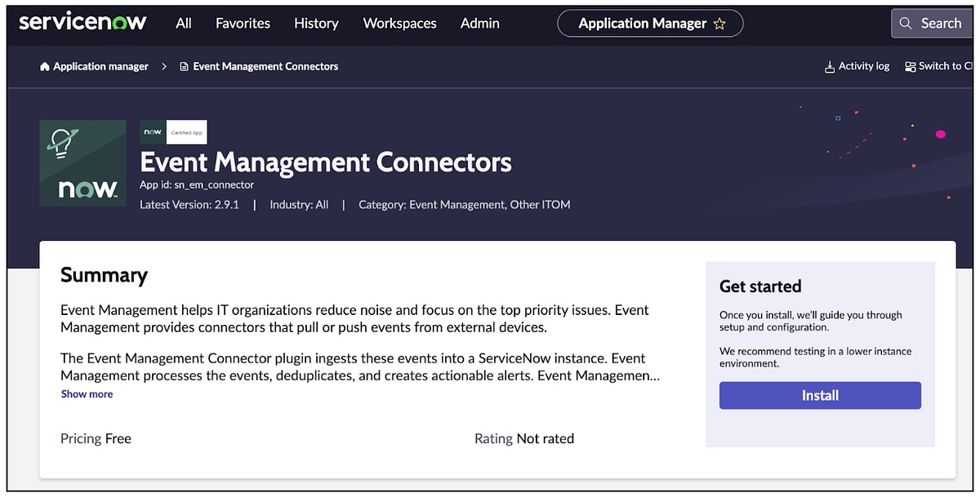Click the search magnifier icon
The image size is (980, 497).
coord(906,23)
